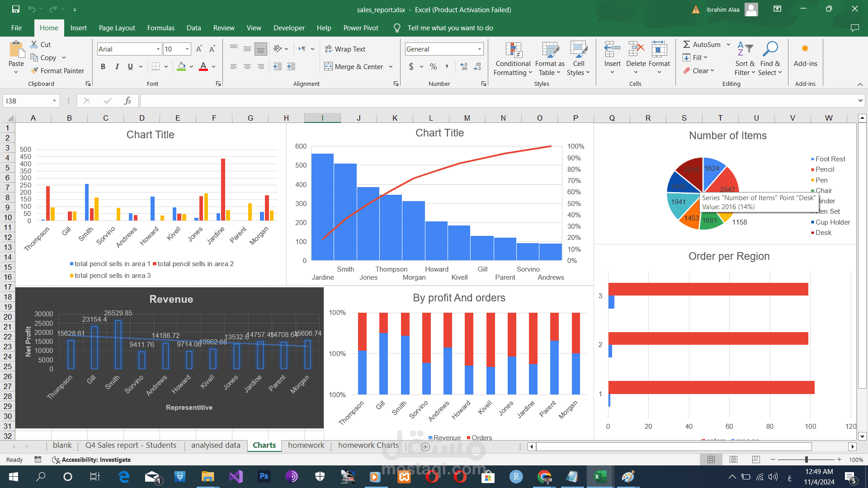The height and width of the screenshot is (488, 868).
Task: Click the formula bar input field
Action: (497, 101)
